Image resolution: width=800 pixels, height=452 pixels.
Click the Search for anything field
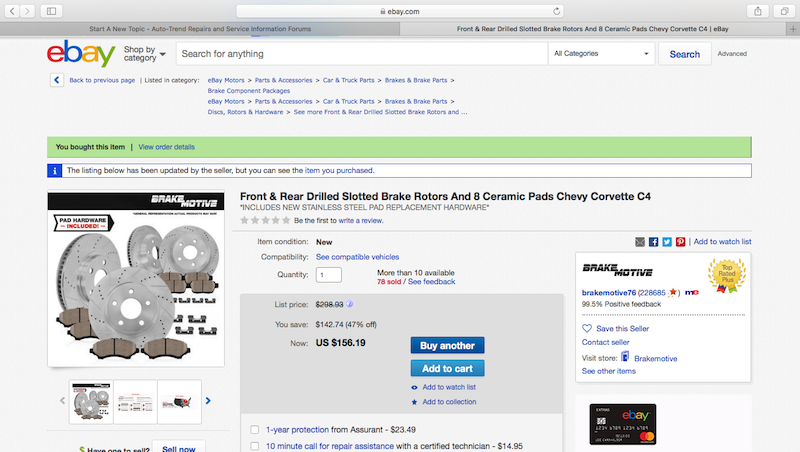pos(362,54)
